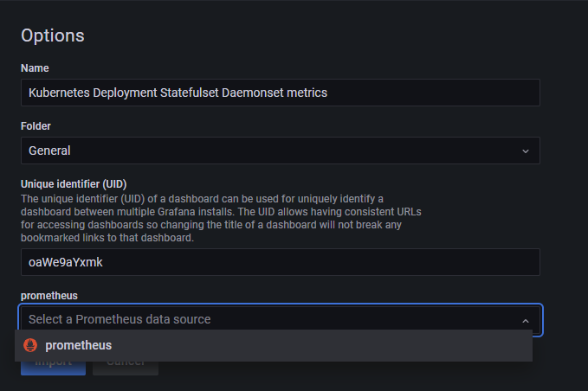Viewport: 588px width, 391px height.
Task: Click the Kubernetes Deployment Statefulset Daemonset metrics text
Action: click(x=178, y=92)
